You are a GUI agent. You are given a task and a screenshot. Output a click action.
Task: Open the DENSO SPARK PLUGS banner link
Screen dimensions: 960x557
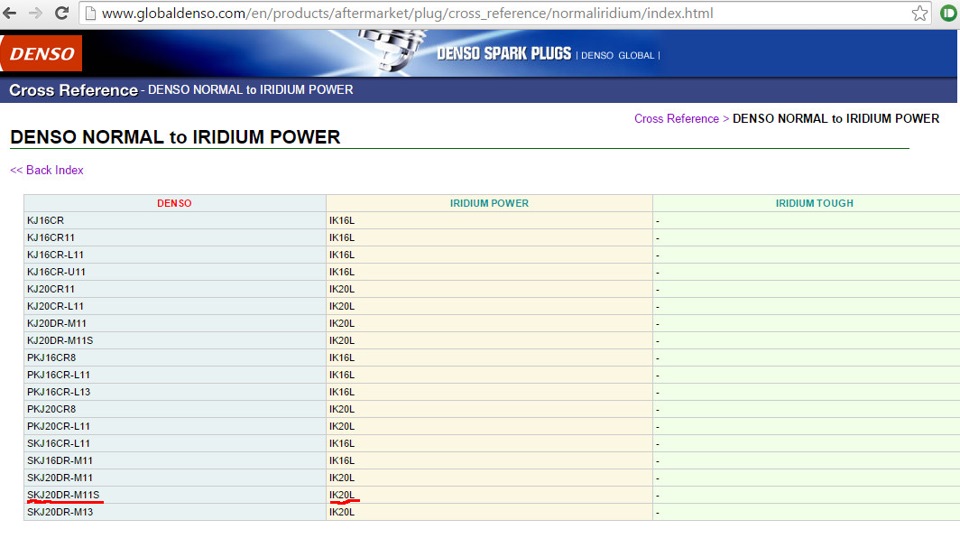503,54
